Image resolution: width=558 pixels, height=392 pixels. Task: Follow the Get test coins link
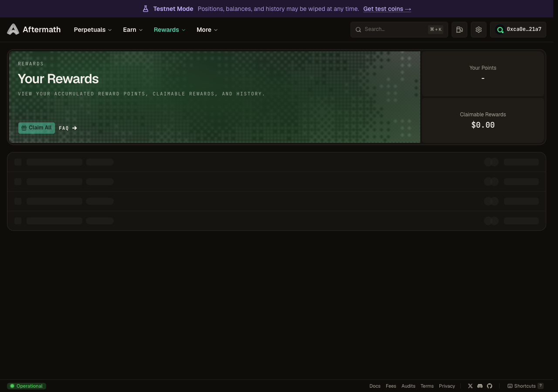pyautogui.click(x=387, y=9)
